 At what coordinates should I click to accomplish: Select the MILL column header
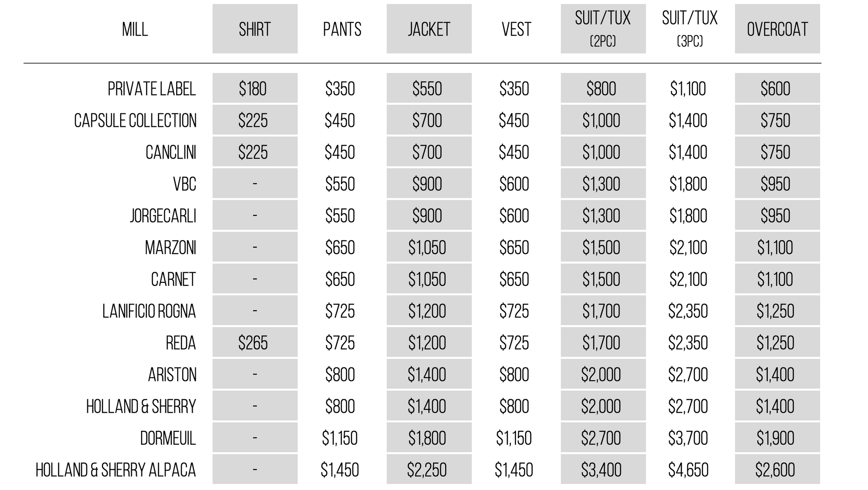pos(135,30)
